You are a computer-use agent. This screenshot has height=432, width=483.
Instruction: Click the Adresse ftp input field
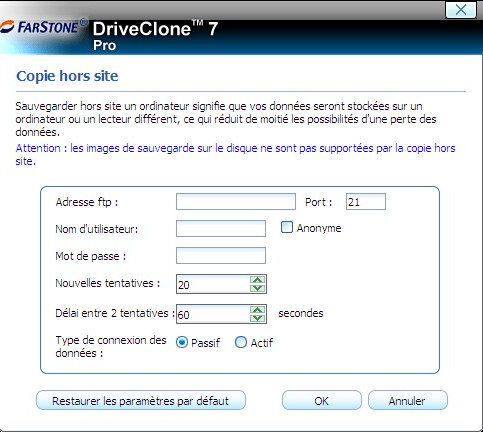tap(236, 202)
